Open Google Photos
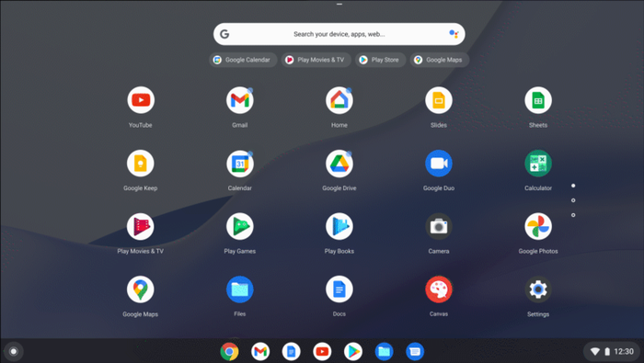 pos(538,226)
